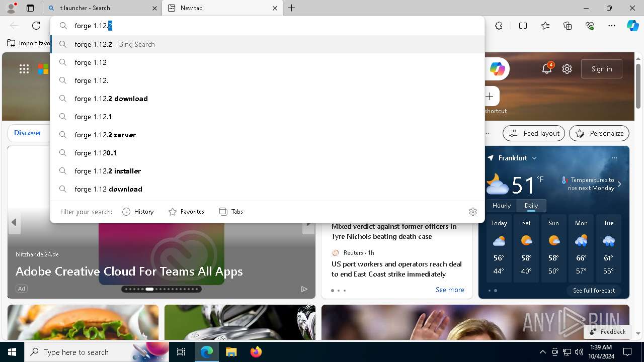The height and width of the screenshot is (362, 644).
Task: Click the address bar search input
Action: click(267, 26)
